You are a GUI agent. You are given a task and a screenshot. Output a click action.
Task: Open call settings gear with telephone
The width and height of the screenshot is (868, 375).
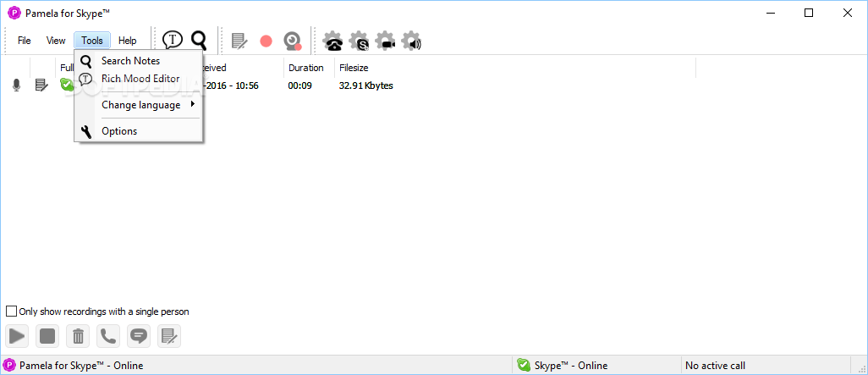pos(332,41)
